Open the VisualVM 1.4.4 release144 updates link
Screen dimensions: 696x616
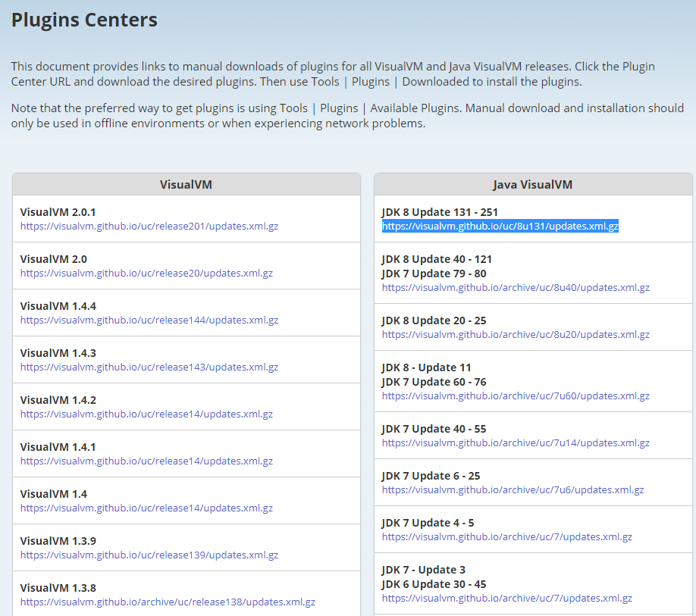(149, 321)
